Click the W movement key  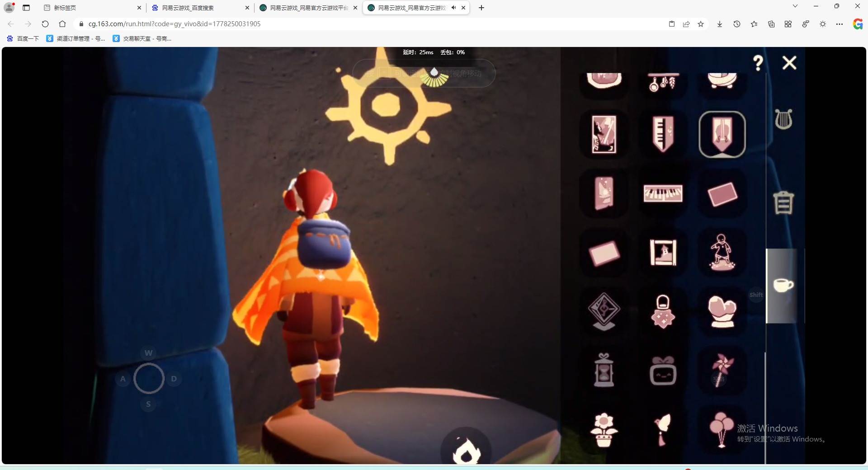(x=148, y=353)
